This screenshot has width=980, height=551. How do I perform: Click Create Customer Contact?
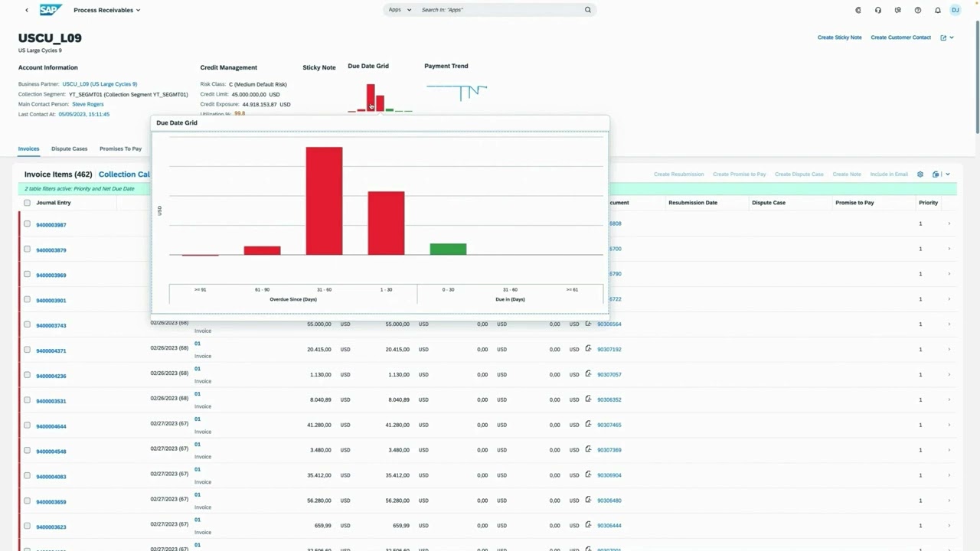pyautogui.click(x=901, y=37)
